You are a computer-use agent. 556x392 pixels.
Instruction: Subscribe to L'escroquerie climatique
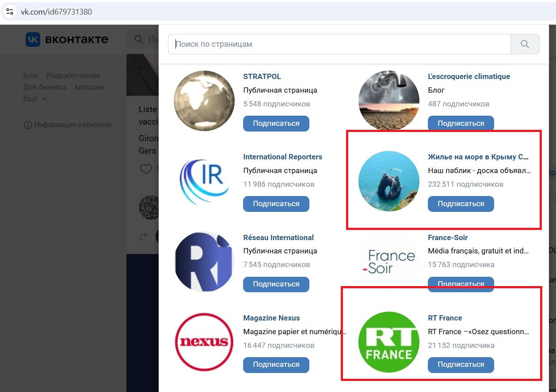pos(461,124)
